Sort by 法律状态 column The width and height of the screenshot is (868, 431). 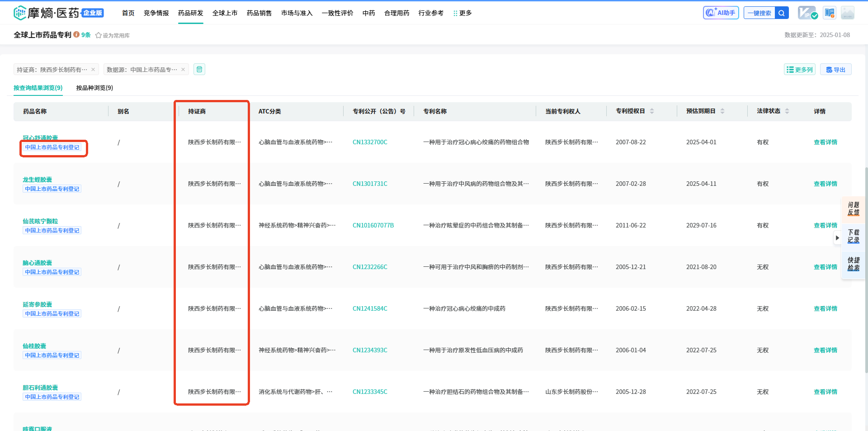pos(787,111)
